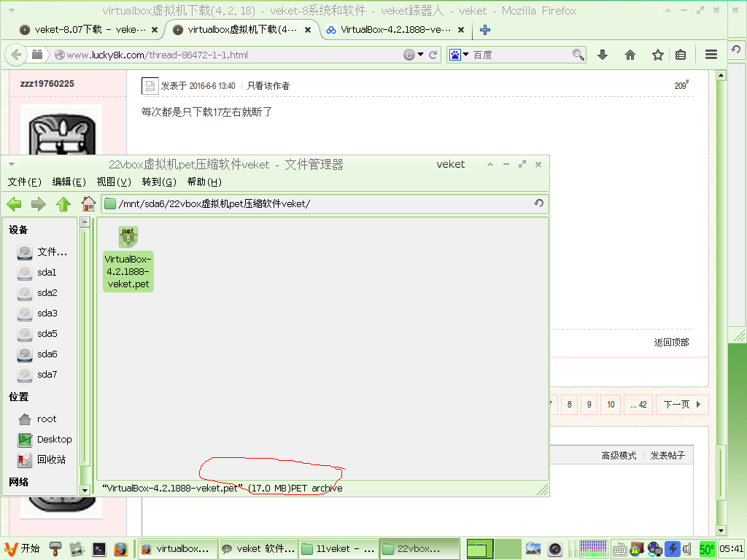Click the username zzz19760225

[47, 84]
